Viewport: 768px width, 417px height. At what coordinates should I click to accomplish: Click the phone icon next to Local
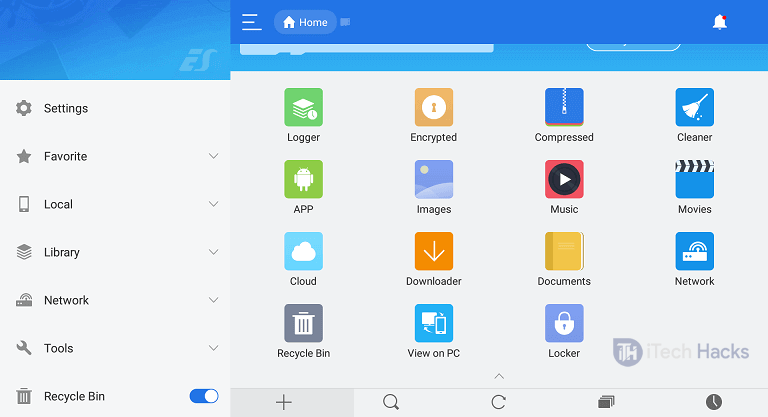coord(24,204)
